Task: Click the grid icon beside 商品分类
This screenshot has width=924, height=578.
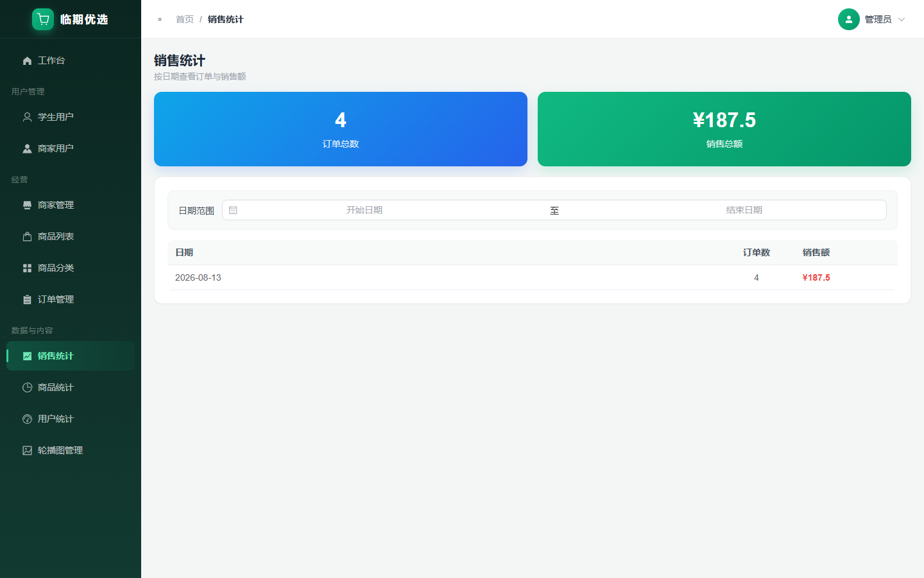Action: [x=27, y=268]
